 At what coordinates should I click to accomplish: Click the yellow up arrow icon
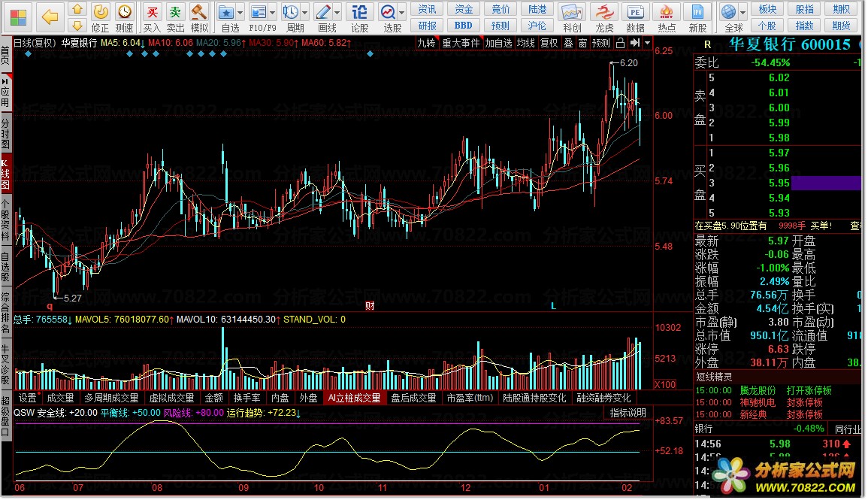pos(77,9)
